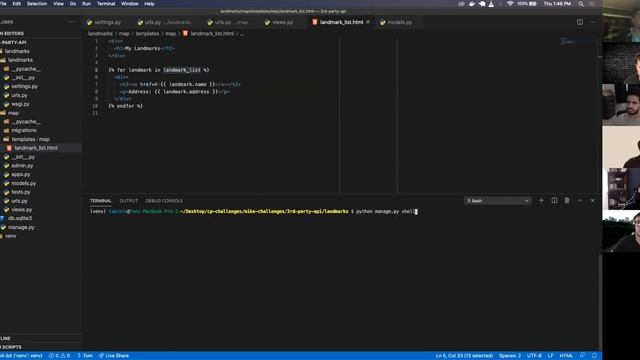Switch to the views.py editor tab
This screenshot has width=640, height=360.
coord(282,22)
